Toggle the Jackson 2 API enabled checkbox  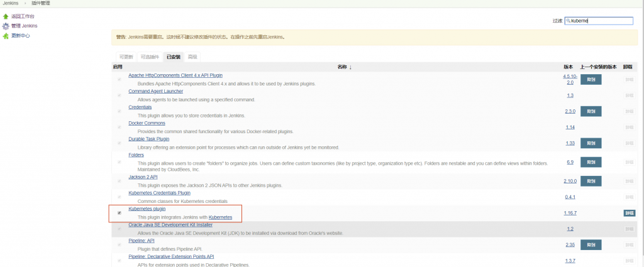tap(119, 181)
